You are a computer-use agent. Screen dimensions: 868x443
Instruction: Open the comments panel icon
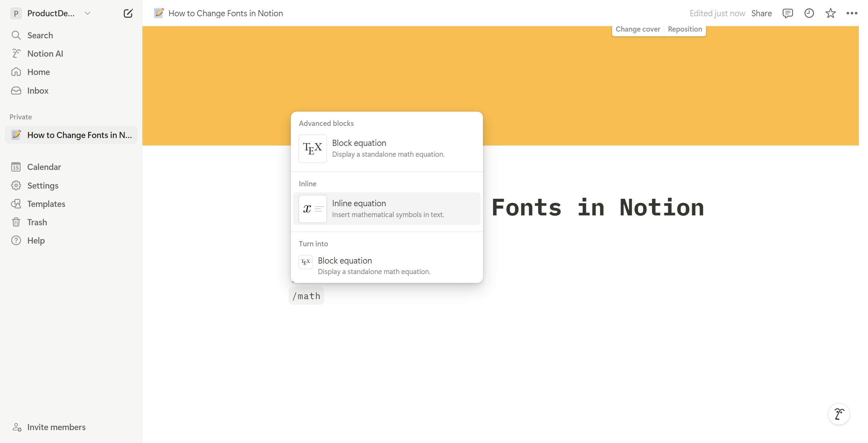tap(787, 13)
